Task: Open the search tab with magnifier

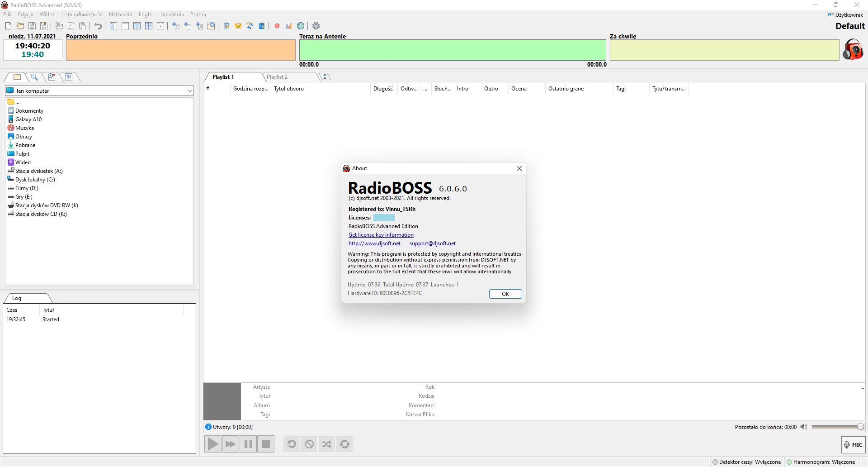Action: [x=34, y=77]
